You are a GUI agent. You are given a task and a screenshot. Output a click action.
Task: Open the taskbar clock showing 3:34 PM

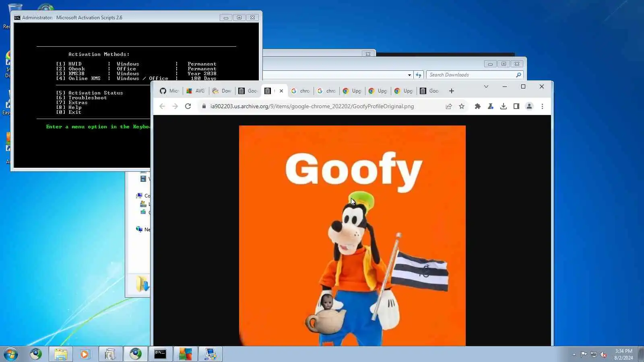click(x=623, y=354)
